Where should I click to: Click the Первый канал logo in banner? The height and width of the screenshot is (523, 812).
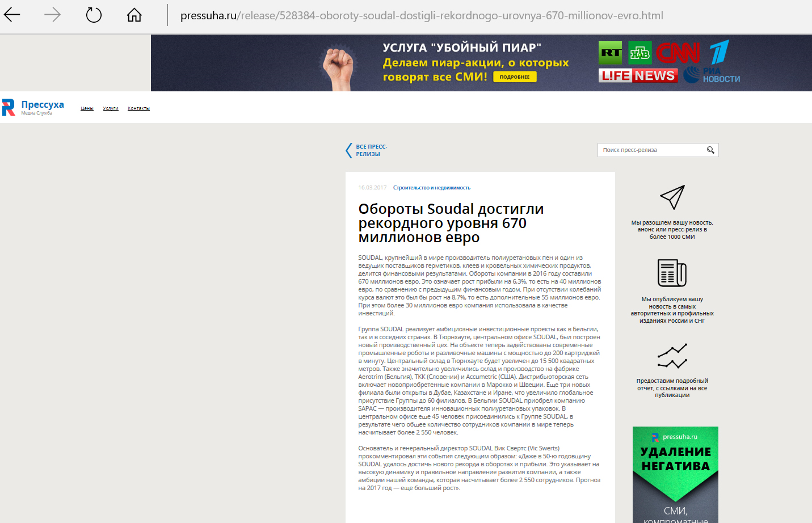pyautogui.click(x=718, y=52)
